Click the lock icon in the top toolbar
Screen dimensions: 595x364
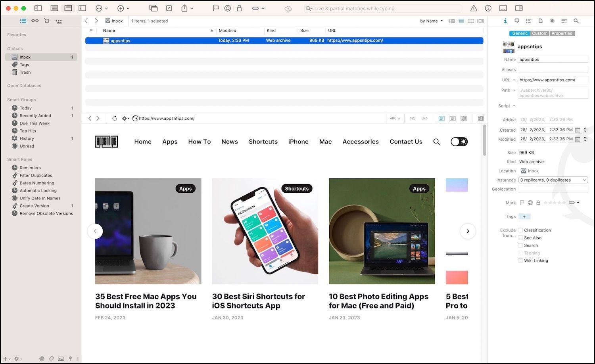click(x=239, y=8)
